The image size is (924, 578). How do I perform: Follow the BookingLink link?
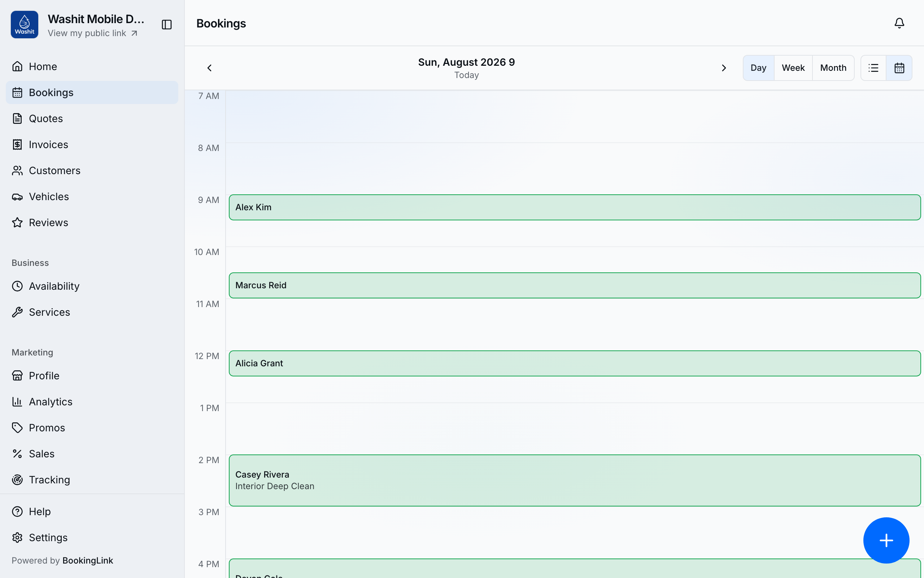(x=88, y=560)
